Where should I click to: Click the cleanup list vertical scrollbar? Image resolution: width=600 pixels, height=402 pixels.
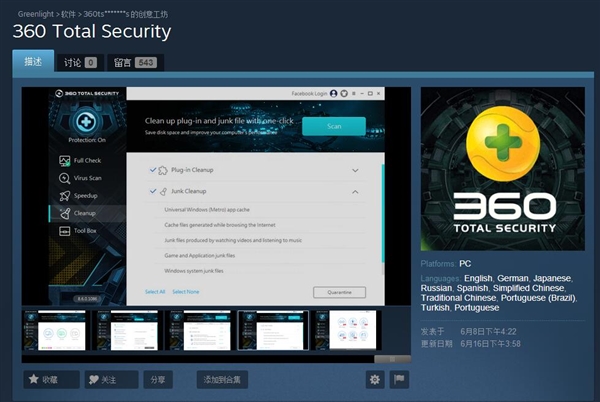[x=383, y=213]
